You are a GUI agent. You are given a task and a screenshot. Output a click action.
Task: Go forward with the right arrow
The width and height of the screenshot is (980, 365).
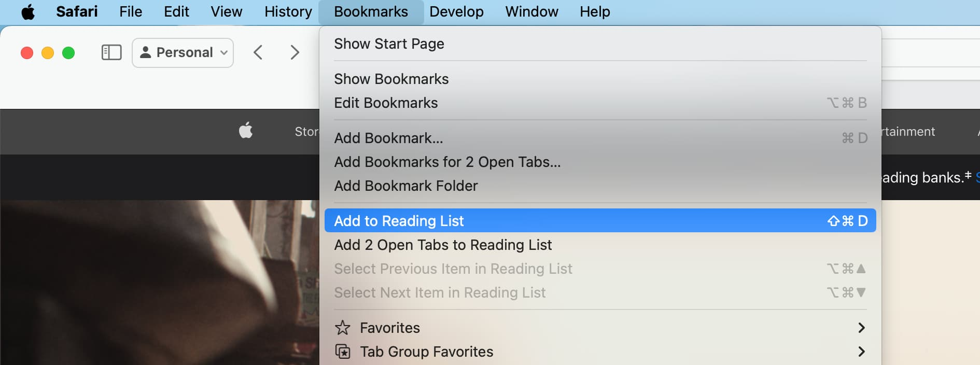295,52
